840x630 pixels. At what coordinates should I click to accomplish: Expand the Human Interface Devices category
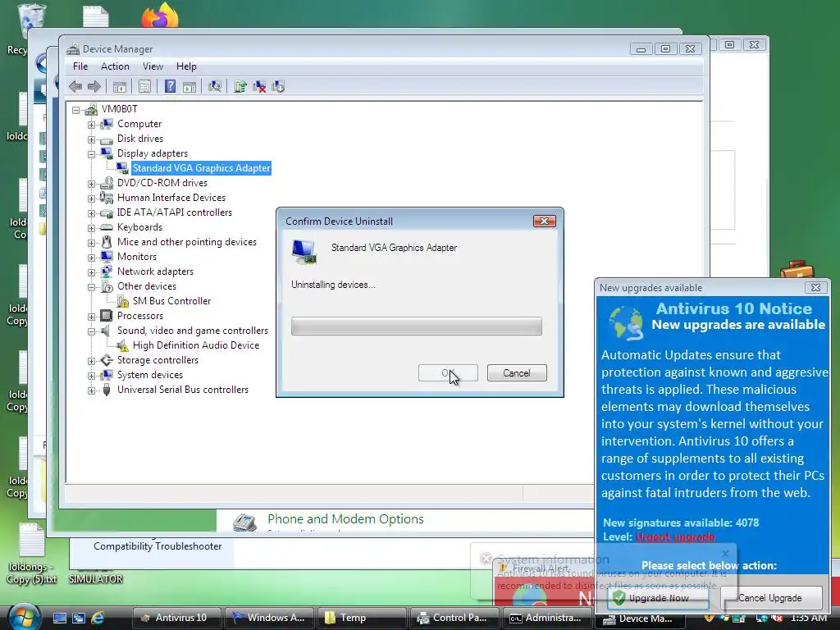click(x=92, y=199)
